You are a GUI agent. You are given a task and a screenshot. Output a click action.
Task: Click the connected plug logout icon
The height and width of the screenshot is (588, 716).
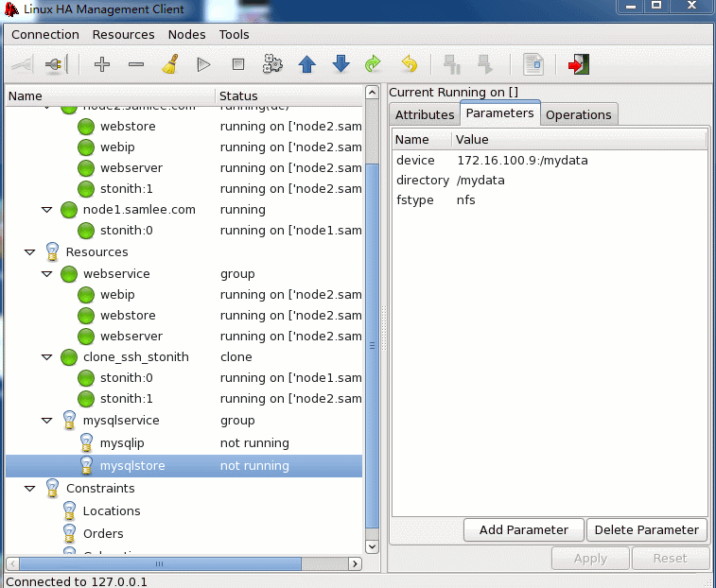[56, 64]
